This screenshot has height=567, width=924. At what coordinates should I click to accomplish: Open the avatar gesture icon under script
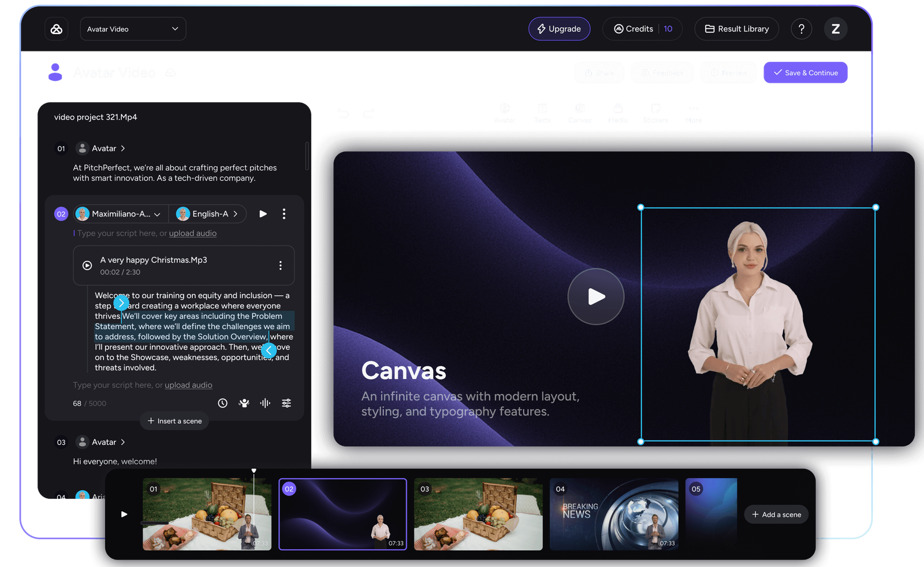[x=244, y=403]
